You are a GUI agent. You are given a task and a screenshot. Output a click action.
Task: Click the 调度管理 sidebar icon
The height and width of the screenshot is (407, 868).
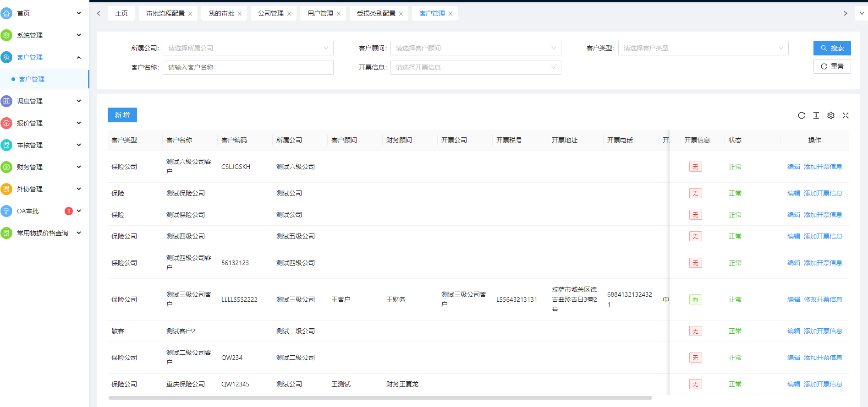(6, 101)
